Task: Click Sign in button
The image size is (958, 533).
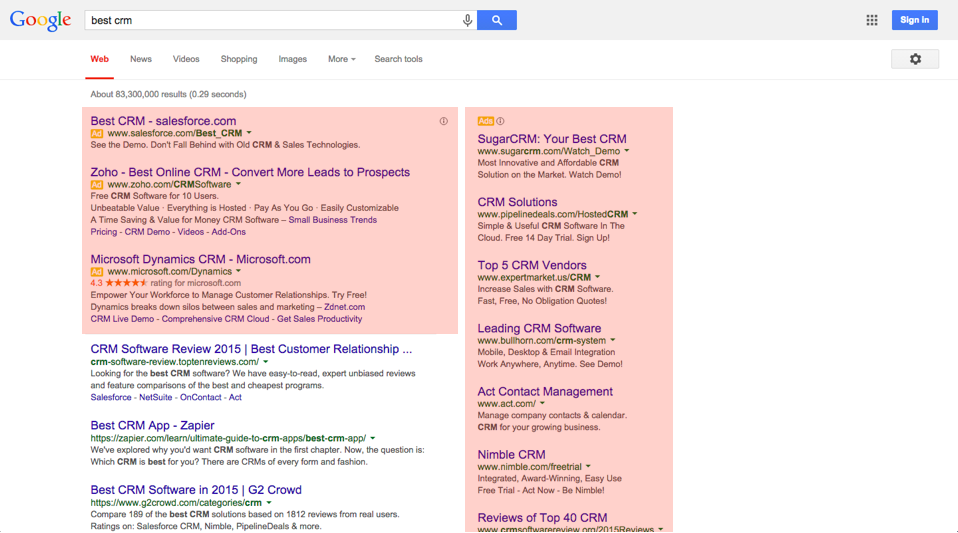Action: click(915, 20)
